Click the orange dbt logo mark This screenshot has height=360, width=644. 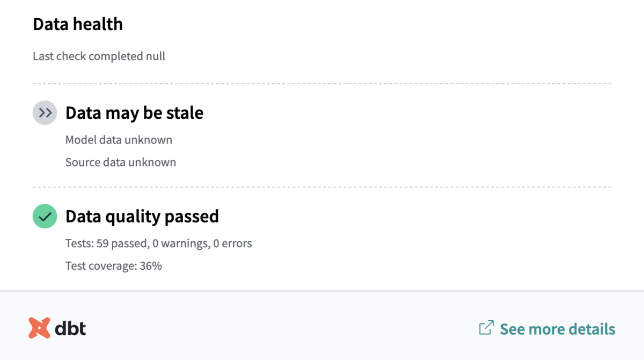(39, 328)
